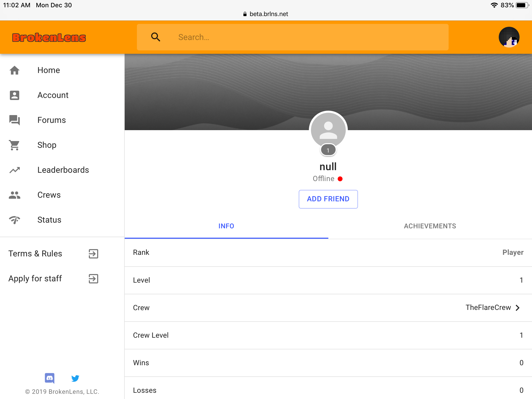Click the 2019 BrokenLens, LLC copyright text

click(x=62, y=392)
